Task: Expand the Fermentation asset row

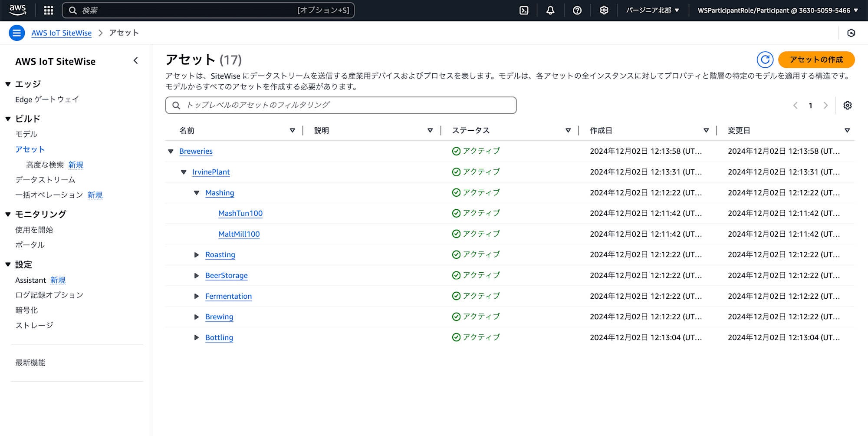Action: (x=197, y=296)
